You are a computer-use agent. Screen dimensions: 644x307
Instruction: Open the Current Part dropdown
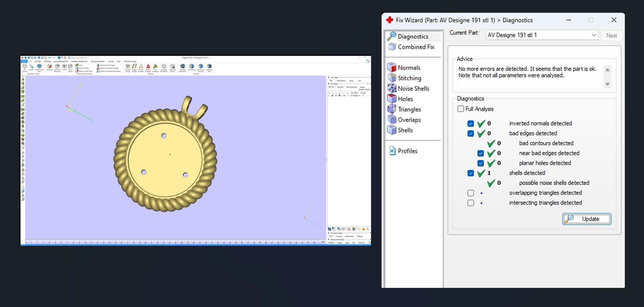(x=594, y=35)
